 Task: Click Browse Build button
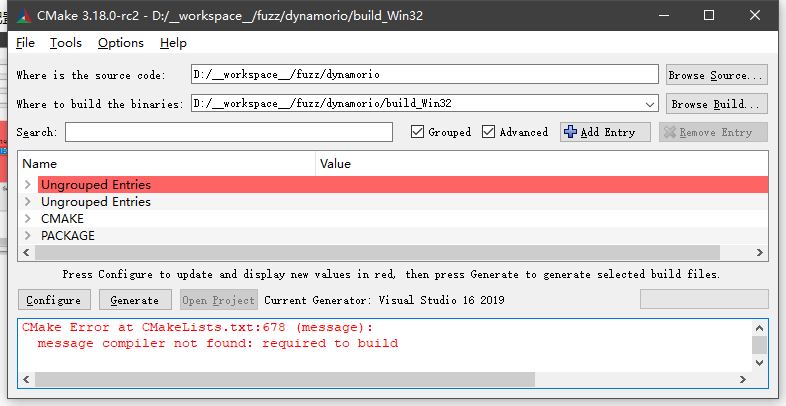(717, 104)
